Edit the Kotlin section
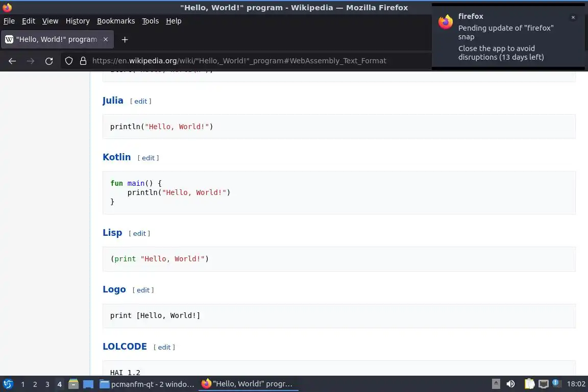Screen dimensions: 588x392 (x=148, y=158)
